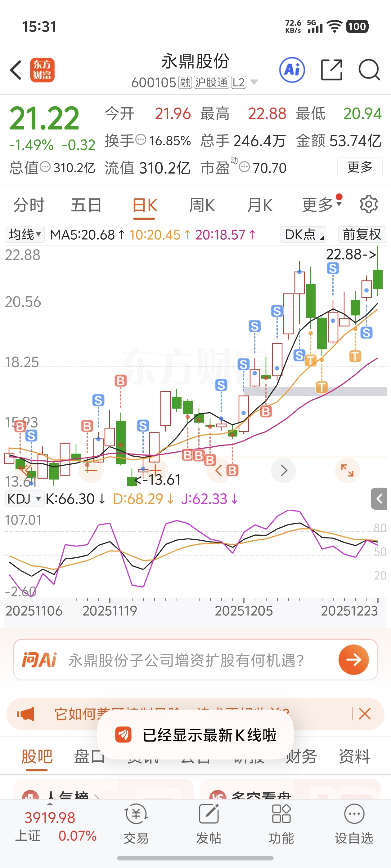Tap the K:66.30 KDJ value

coord(76,499)
